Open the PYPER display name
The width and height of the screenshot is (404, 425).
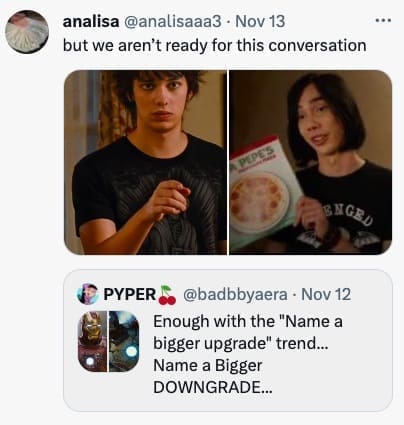(130, 294)
